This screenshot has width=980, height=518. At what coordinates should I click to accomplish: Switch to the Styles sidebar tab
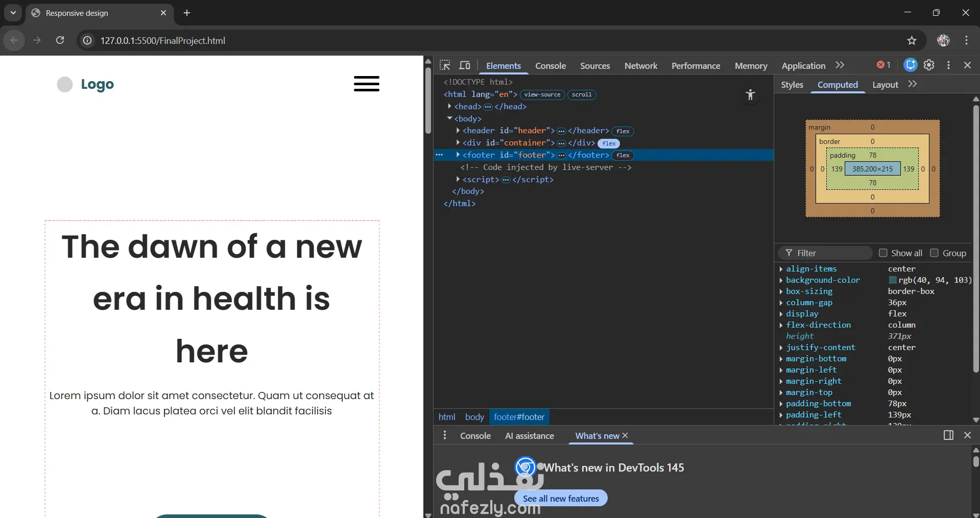pyautogui.click(x=792, y=85)
